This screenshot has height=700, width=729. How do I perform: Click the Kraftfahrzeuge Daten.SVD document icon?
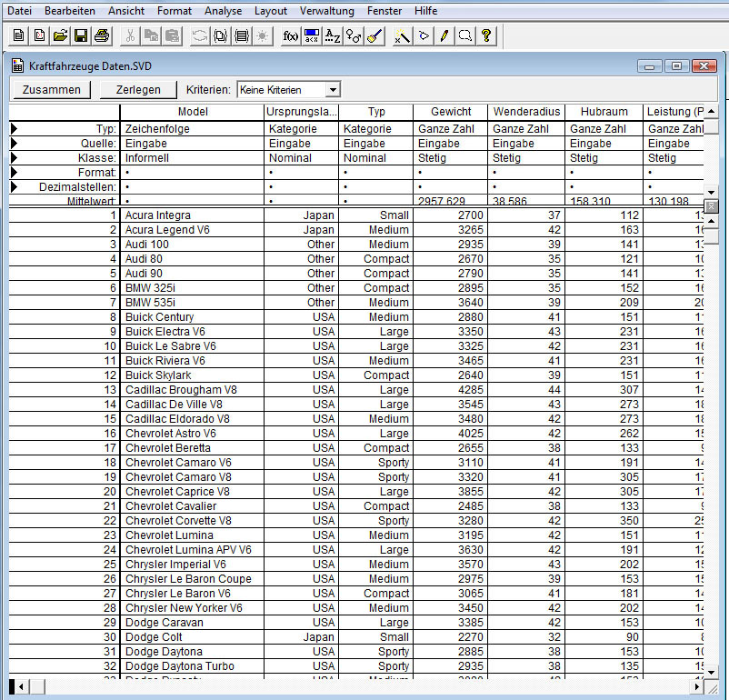pyautogui.click(x=17, y=65)
